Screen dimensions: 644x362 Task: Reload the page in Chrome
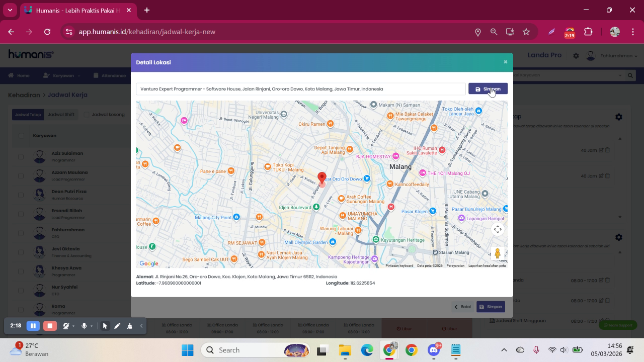click(x=47, y=32)
